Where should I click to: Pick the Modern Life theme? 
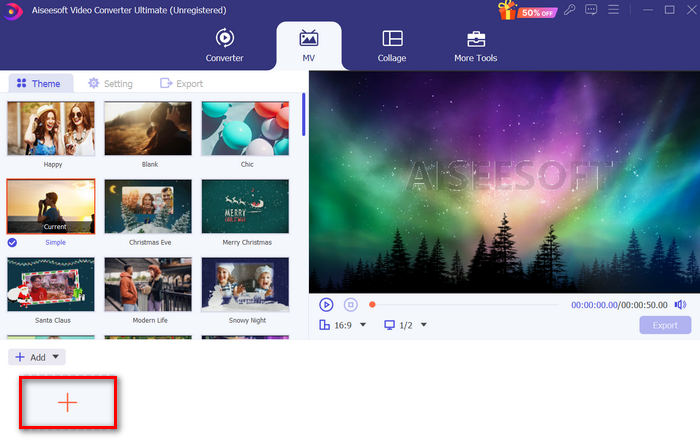(x=148, y=284)
